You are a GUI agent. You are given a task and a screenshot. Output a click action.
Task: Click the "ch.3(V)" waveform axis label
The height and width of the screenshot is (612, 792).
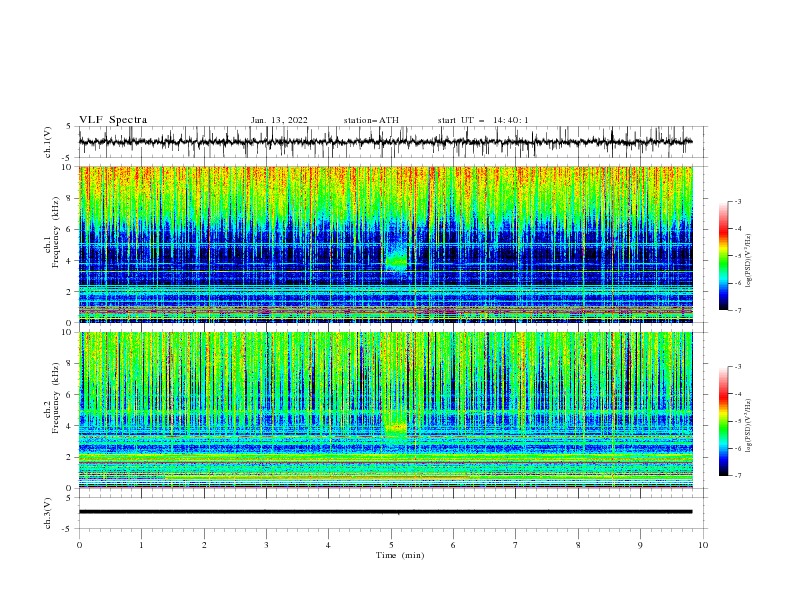(x=48, y=513)
